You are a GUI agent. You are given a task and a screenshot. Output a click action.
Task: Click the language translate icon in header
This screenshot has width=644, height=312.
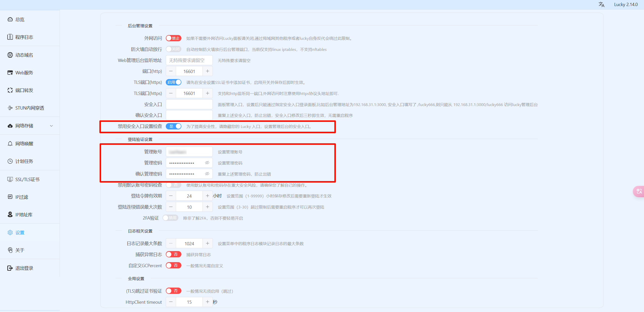coord(601,5)
